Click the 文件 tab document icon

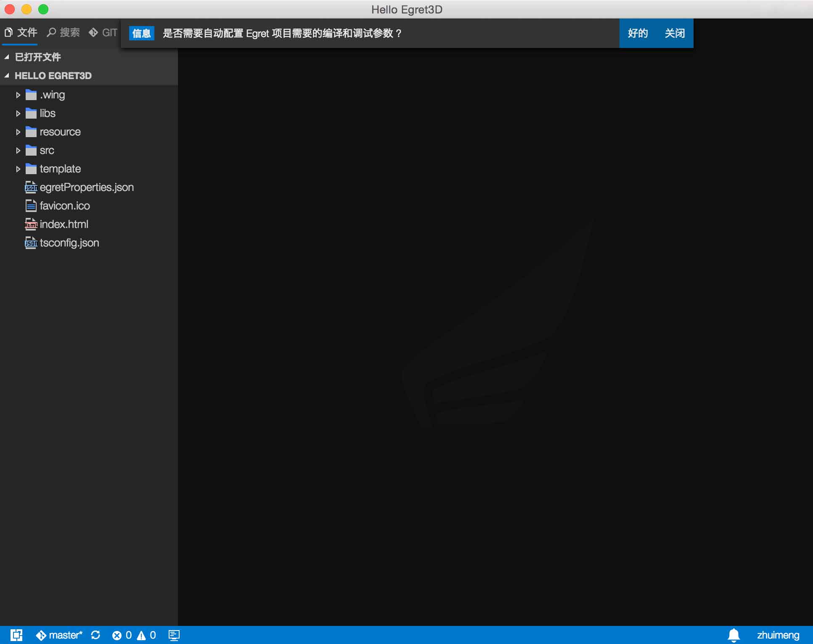(x=8, y=32)
